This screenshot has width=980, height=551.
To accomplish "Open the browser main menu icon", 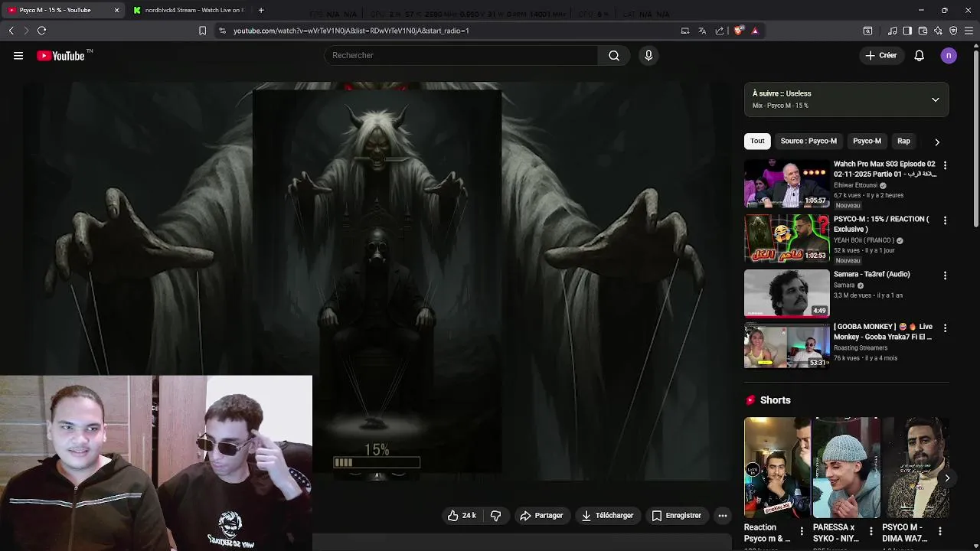I will pos(969,31).
